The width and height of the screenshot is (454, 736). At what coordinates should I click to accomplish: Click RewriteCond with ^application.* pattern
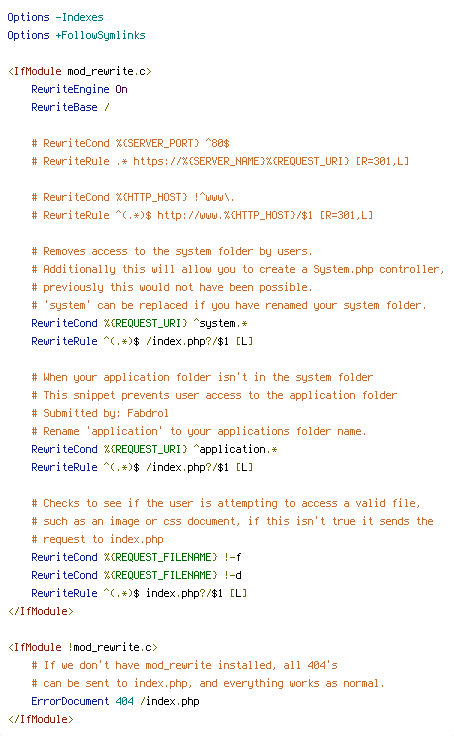click(154, 449)
